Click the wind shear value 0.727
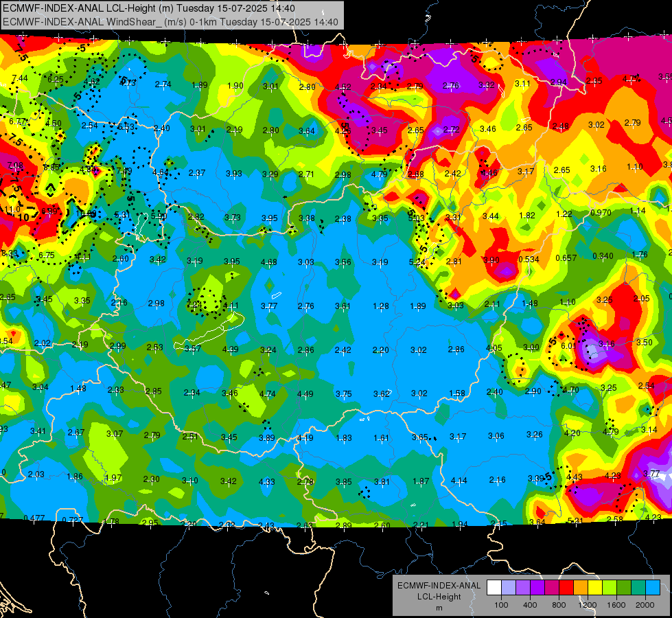This screenshot has height=618, width=672. click(73, 520)
